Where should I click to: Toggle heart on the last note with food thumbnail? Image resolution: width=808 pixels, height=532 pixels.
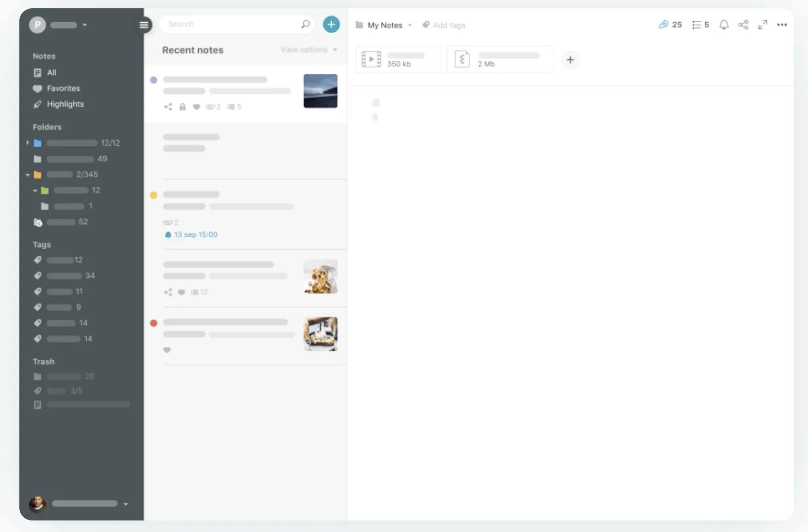click(x=167, y=350)
